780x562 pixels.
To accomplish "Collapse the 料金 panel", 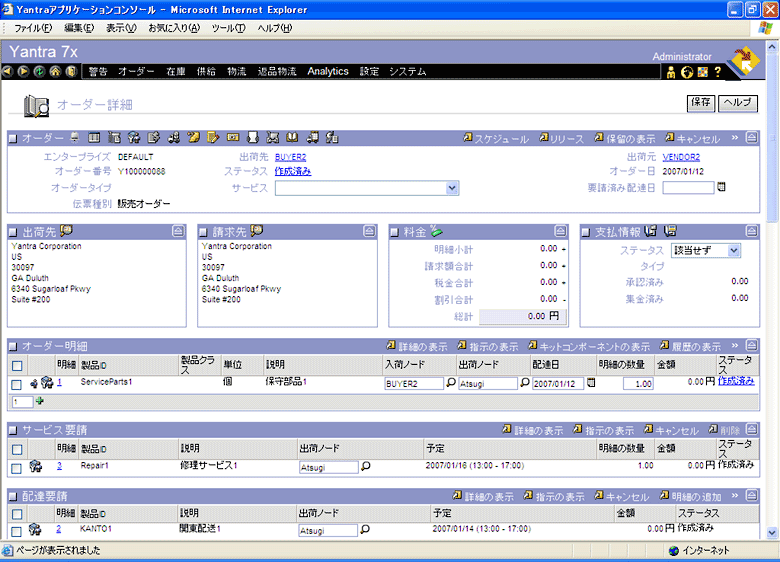I will pyautogui.click(x=561, y=231).
